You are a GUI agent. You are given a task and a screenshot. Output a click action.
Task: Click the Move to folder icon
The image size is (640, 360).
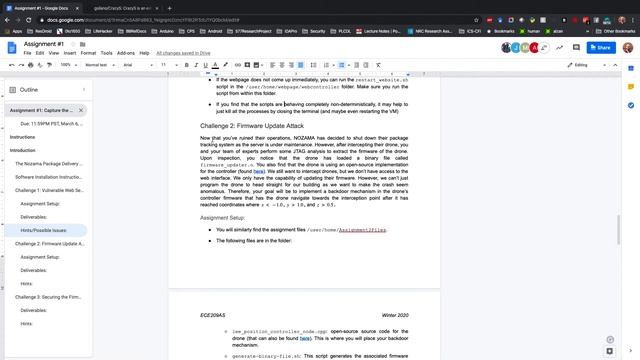[82, 44]
